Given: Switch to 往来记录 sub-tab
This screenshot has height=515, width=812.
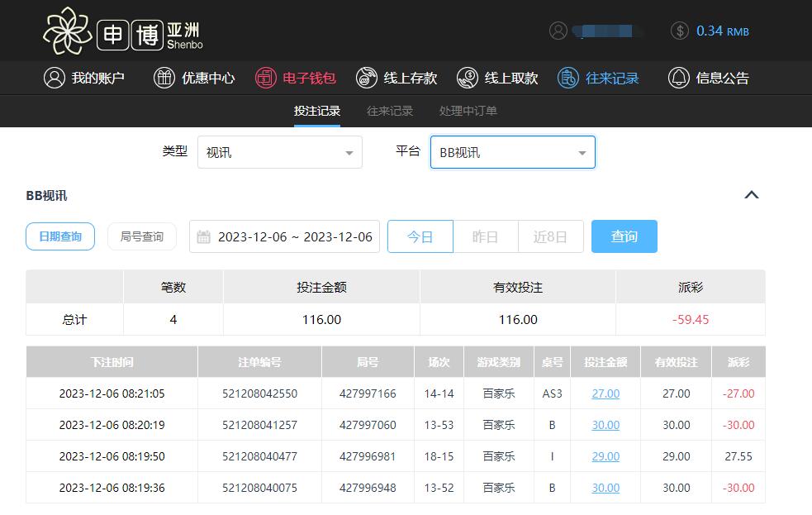Looking at the screenshot, I should (x=389, y=111).
